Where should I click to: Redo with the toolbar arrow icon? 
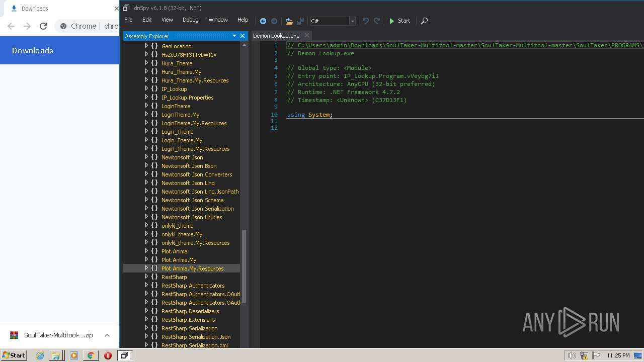coord(377,21)
